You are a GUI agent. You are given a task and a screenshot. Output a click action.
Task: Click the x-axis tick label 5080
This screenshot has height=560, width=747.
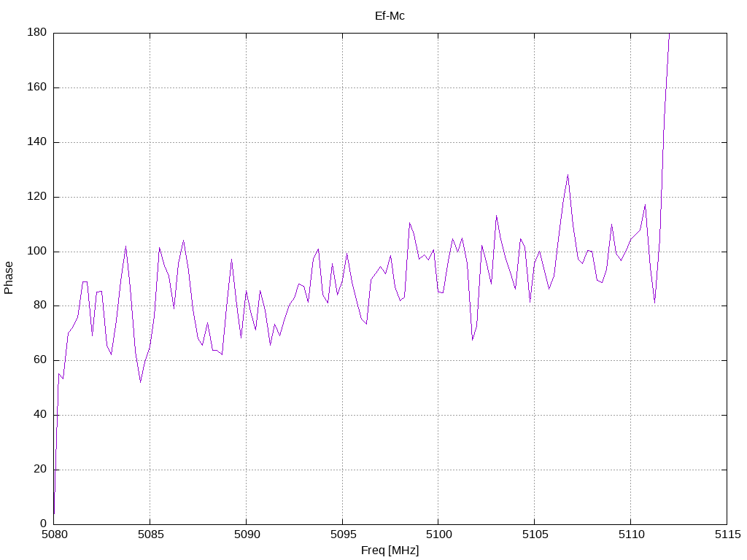pos(54,534)
